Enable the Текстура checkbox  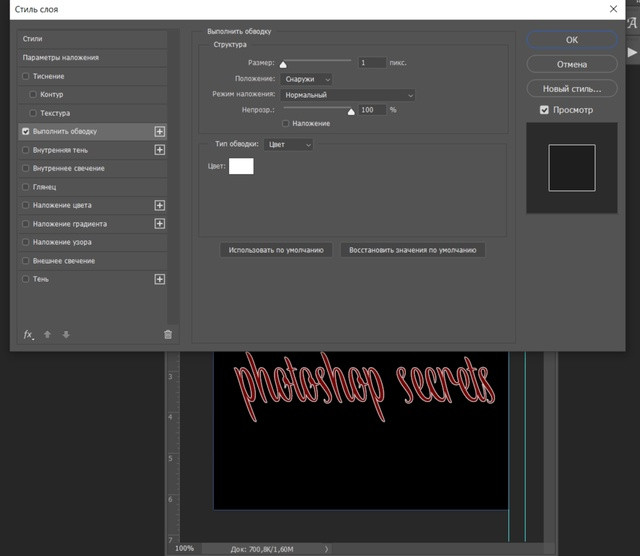[33, 113]
